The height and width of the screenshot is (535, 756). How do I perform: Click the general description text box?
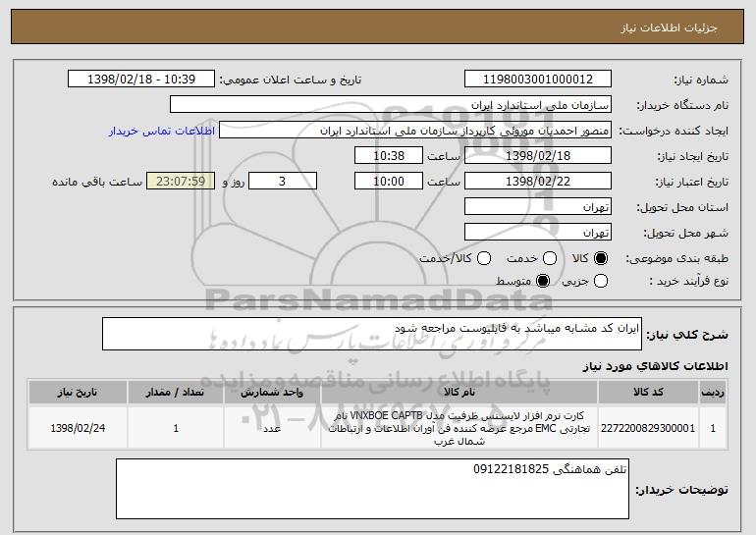pos(372,334)
